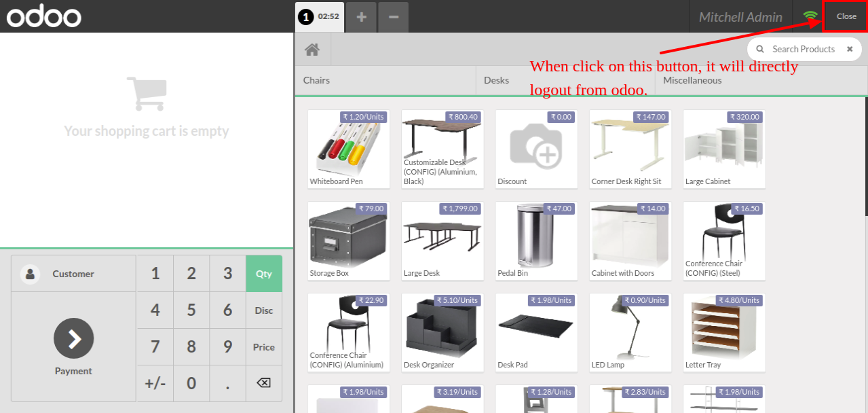Screen dimensions: 868x413
Task: Add Large Cabinet product
Action: coord(724,149)
